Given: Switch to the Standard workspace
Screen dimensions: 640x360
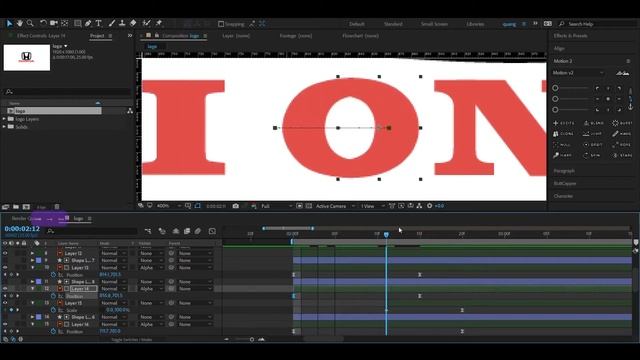Looking at the screenshot, I should 393,24.
